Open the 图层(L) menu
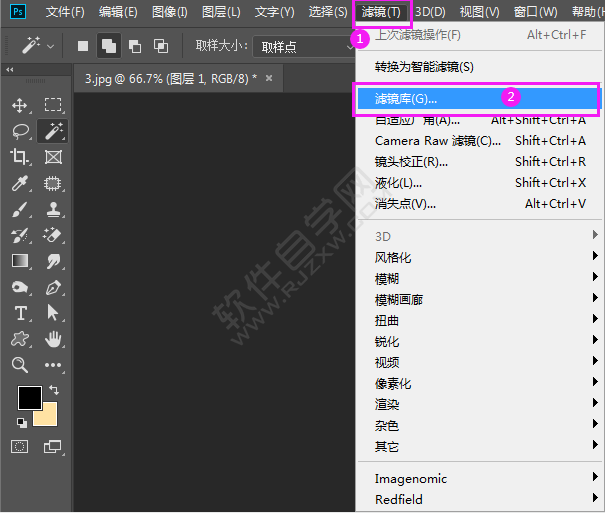 pyautogui.click(x=221, y=12)
